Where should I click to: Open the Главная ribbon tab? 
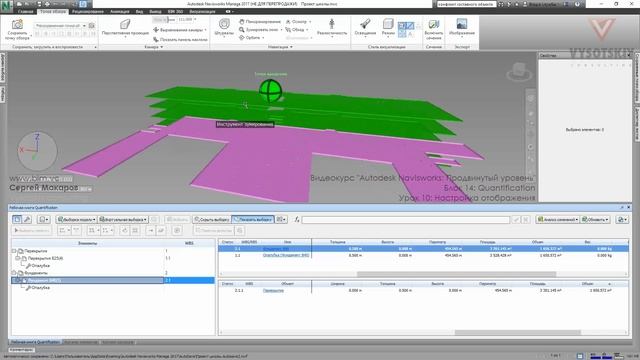25,11
